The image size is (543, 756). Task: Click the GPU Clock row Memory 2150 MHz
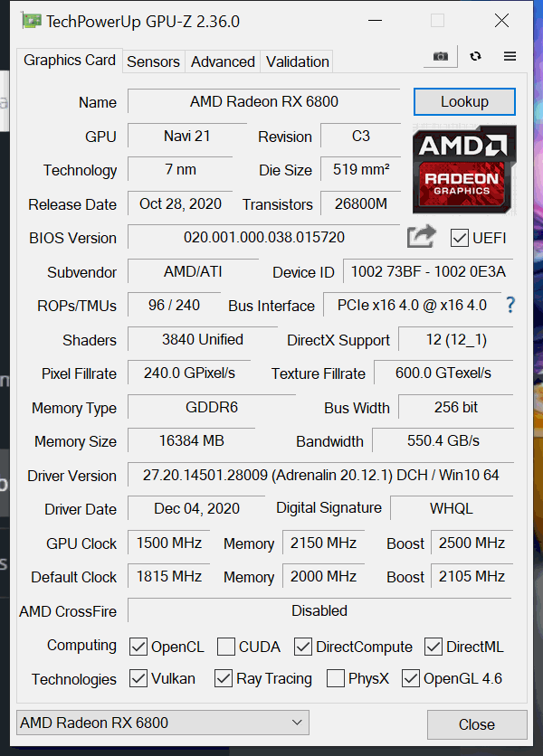[x=323, y=543]
